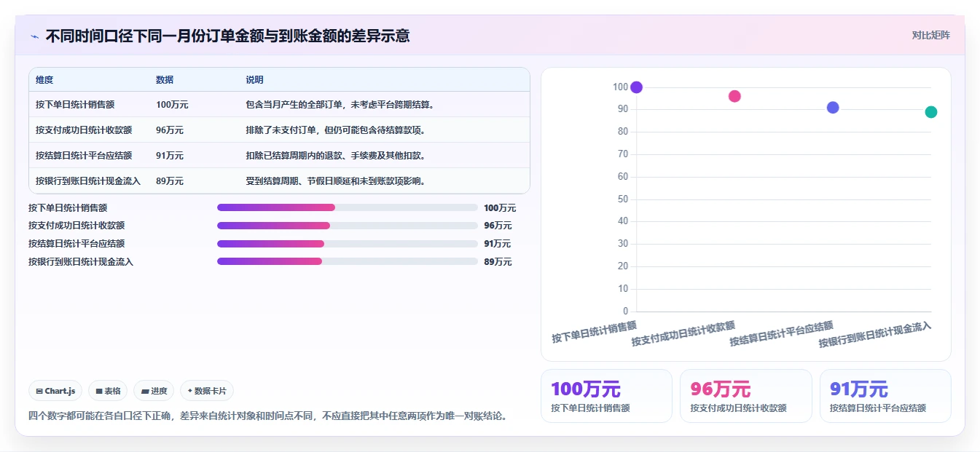Click chart x-axis label 按支付成功日统计收款额
This screenshot has height=452, width=980.
(683, 333)
